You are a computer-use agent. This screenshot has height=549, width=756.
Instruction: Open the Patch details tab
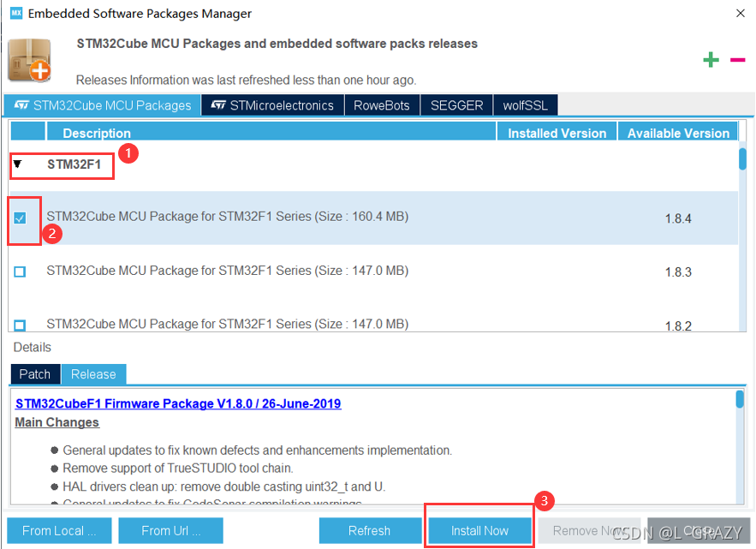pos(35,374)
